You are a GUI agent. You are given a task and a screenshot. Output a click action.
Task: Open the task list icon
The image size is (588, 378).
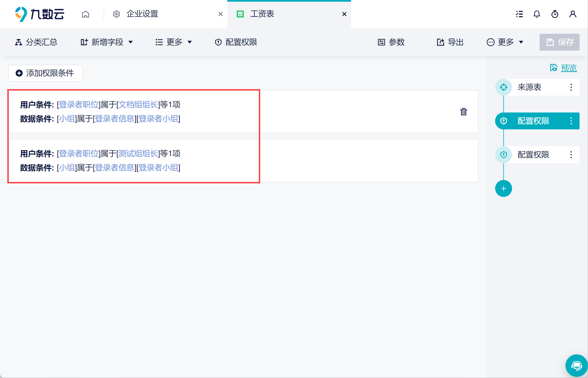click(519, 14)
